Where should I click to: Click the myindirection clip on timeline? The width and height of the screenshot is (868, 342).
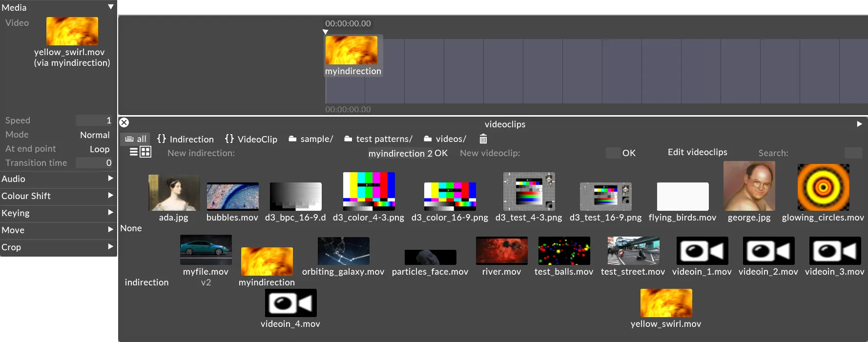tap(352, 56)
